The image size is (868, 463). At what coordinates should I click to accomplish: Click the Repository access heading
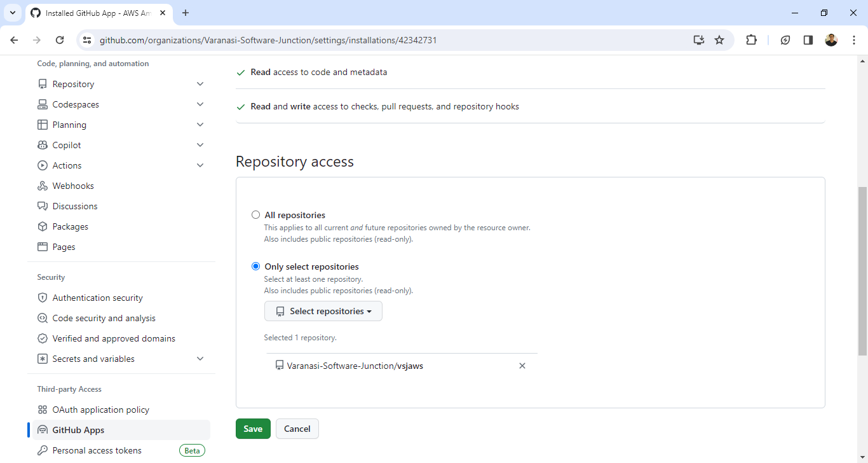[x=295, y=162]
